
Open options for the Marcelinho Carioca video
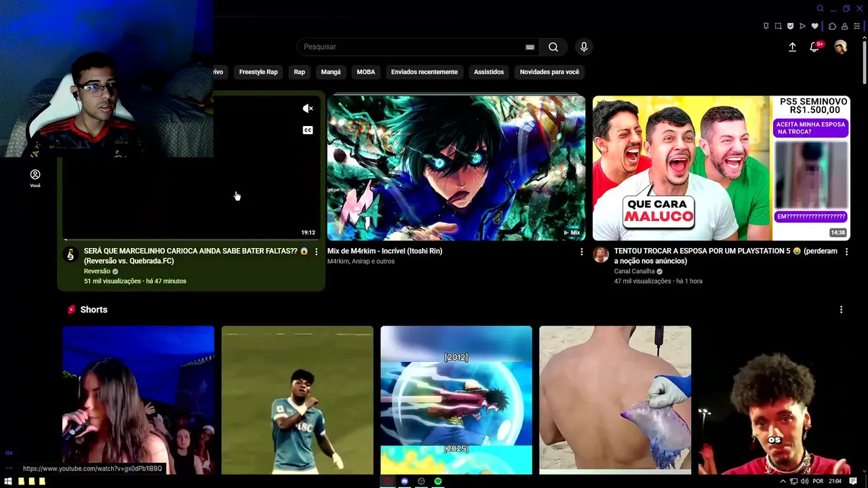[316, 251]
